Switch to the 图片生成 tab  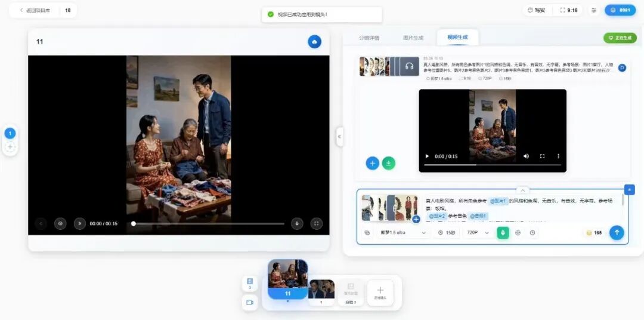(413, 38)
